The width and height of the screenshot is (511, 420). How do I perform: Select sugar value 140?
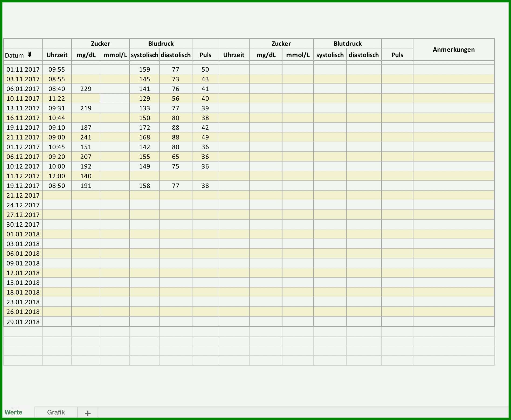point(86,176)
